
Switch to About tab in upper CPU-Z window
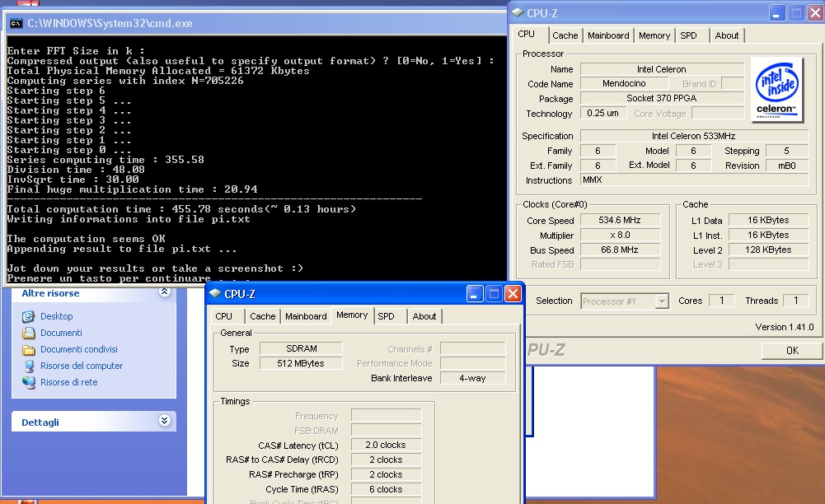(727, 35)
